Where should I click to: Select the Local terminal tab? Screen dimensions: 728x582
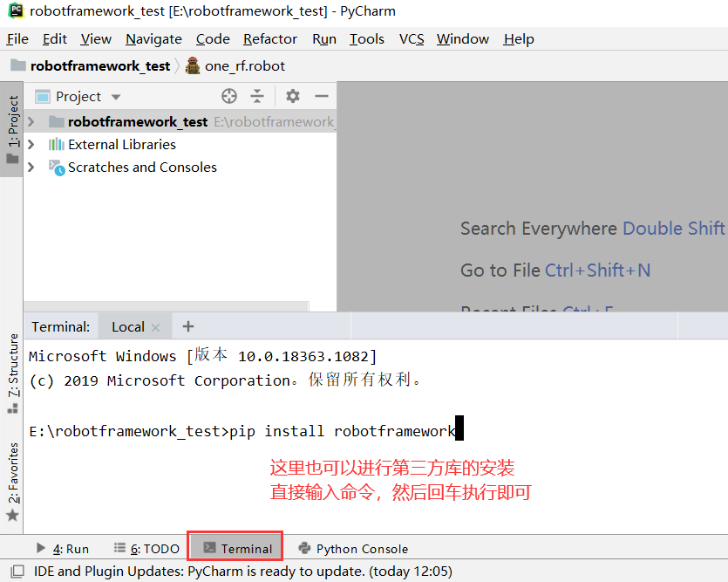pos(127,326)
